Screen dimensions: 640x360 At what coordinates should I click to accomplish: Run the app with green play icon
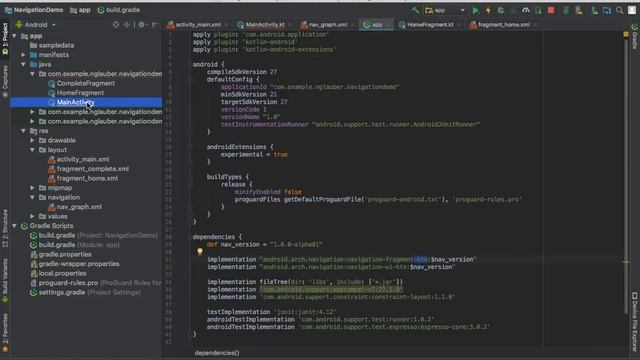476,10
